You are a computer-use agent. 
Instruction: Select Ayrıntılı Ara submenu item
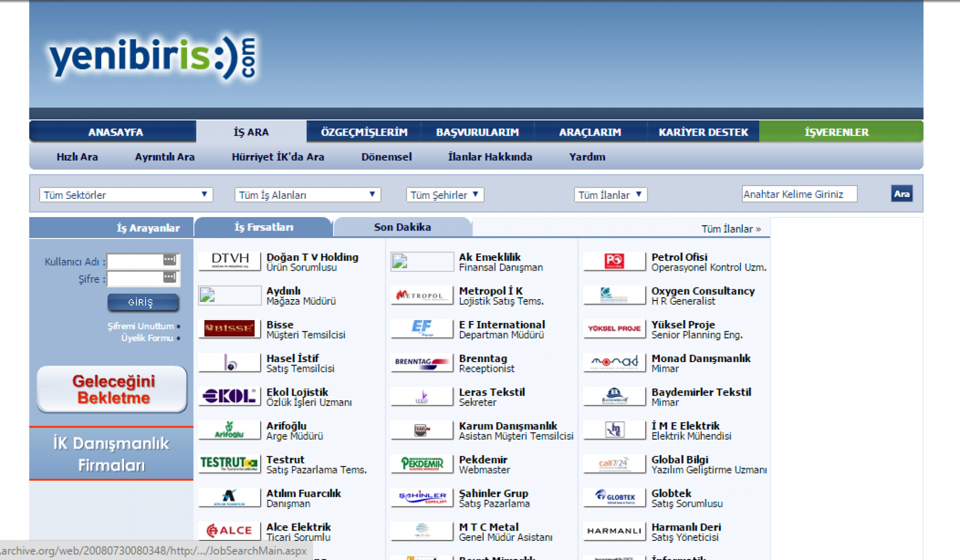click(164, 157)
